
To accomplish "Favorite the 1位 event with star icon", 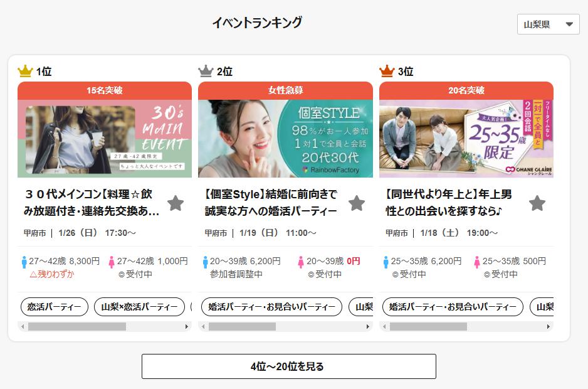I will point(176,203).
